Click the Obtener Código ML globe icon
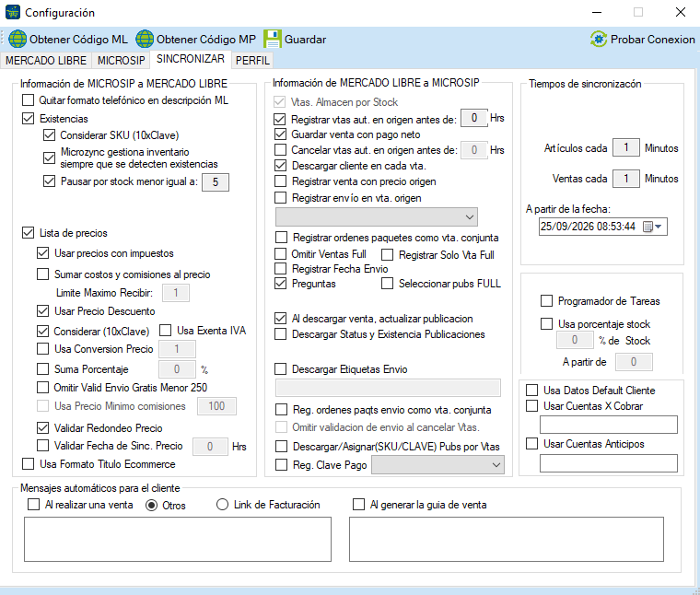 click(x=17, y=39)
